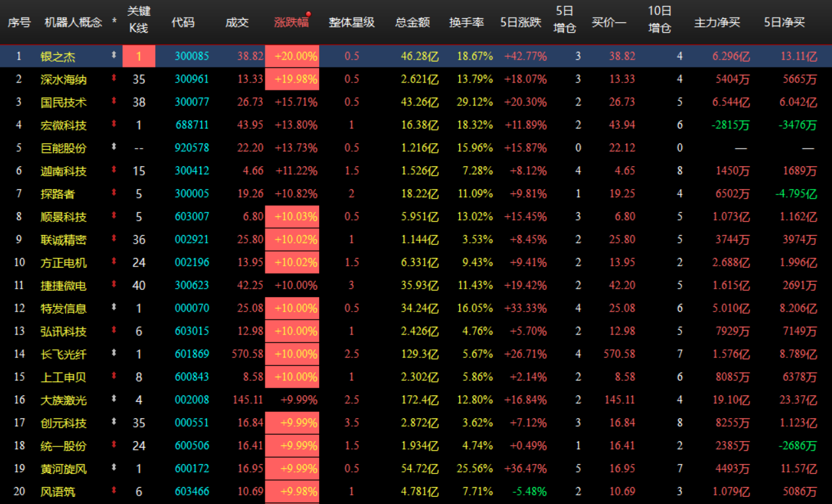This screenshot has height=504, width=832.
Task: Sort by the 成交 column header
Action: (x=236, y=22)
